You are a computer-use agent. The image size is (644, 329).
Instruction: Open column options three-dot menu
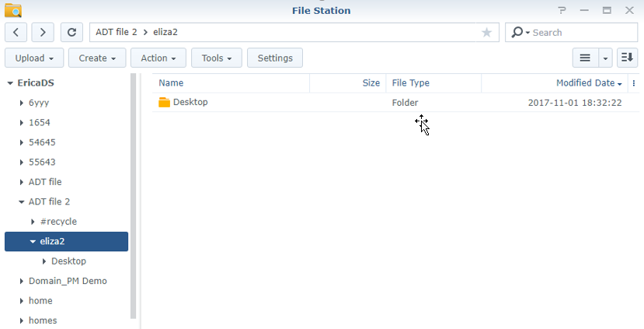(x=634, y=83)
